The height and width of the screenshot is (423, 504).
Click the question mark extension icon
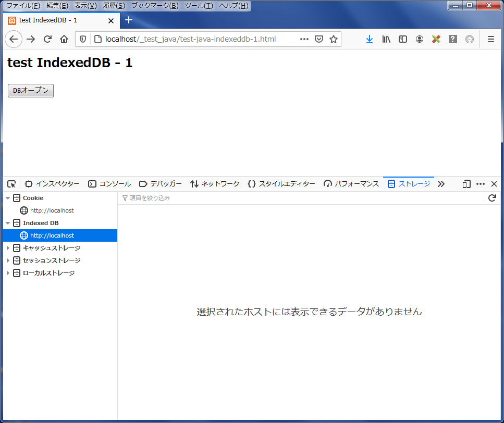point(453,39)
